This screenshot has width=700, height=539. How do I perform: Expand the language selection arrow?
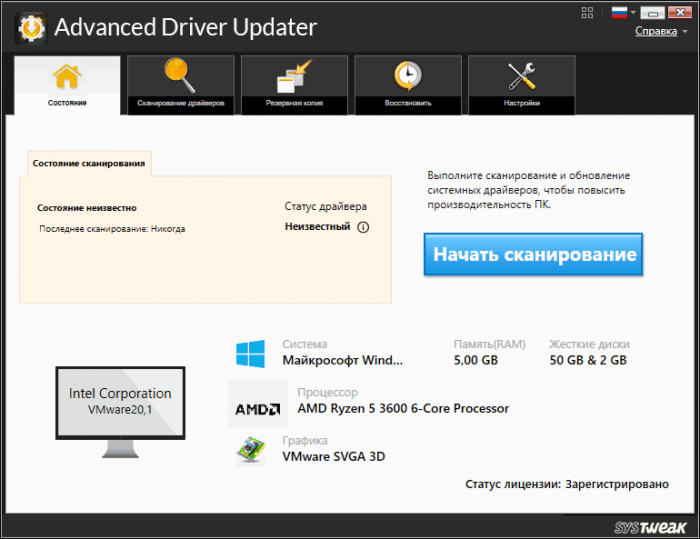(x=633, y=13)
